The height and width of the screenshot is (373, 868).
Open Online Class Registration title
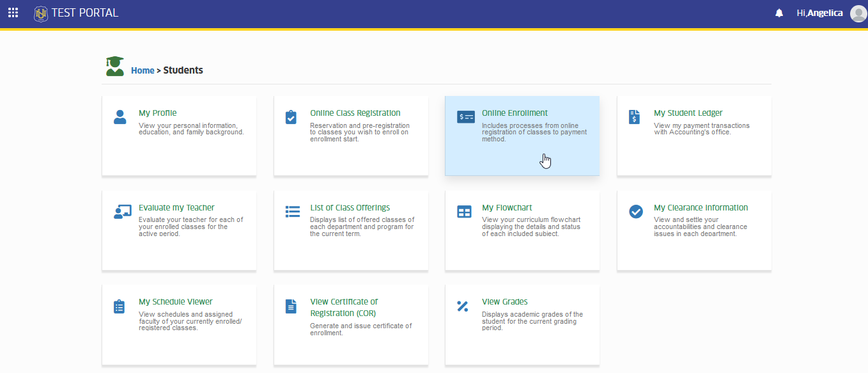pyautogui.click(x=355, y=113)
